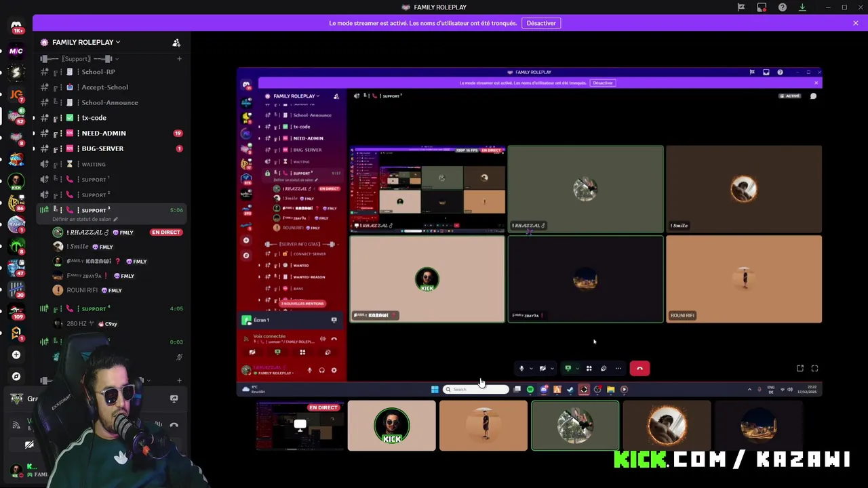Open the Discord inbox icon in title bar
Viewport: 868px width, 488px height.
coord(762,7)
